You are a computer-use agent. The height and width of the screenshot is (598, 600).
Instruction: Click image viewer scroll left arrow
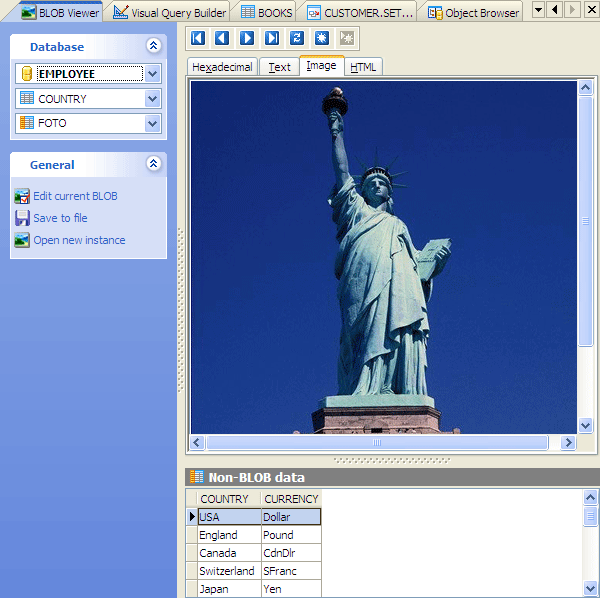197,443
